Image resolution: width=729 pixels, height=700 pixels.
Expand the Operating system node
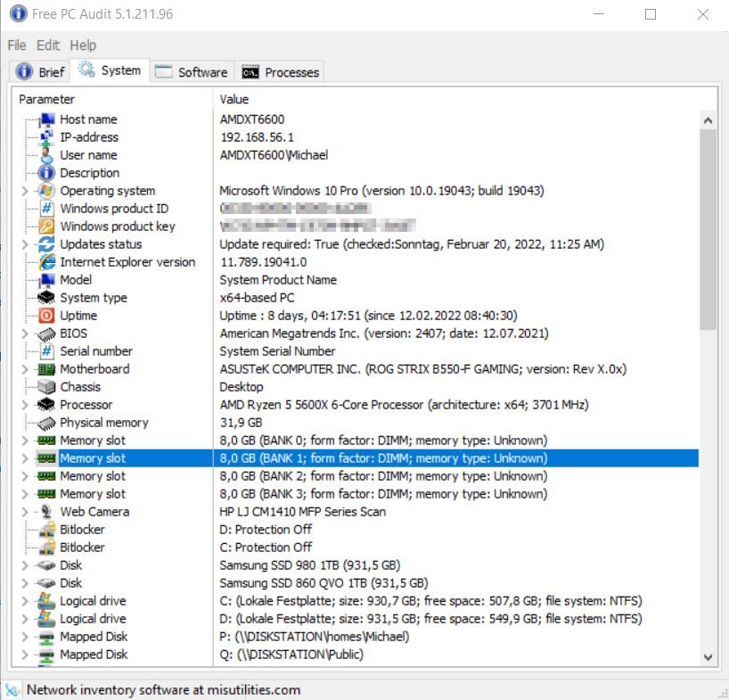25,191
